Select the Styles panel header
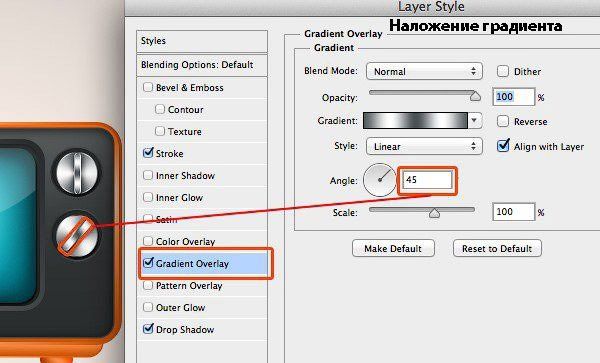600x363 pixels. [202, 41]
